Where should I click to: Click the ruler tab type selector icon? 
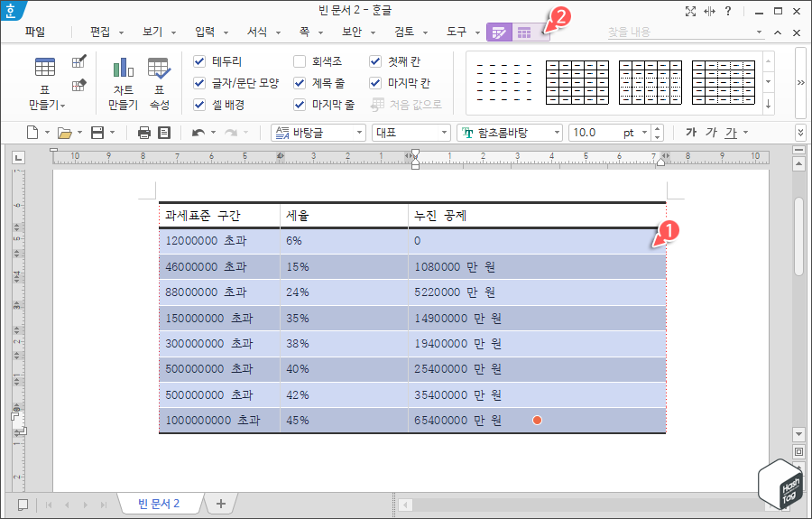click(x=18, y=157)
